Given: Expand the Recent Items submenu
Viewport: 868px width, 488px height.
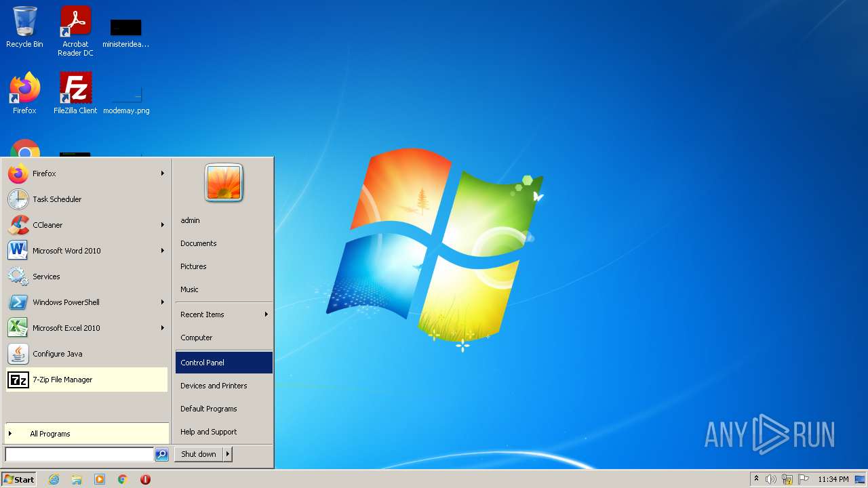Looking at the screenshot, I should pyautogui.click(x=224, y=314).
